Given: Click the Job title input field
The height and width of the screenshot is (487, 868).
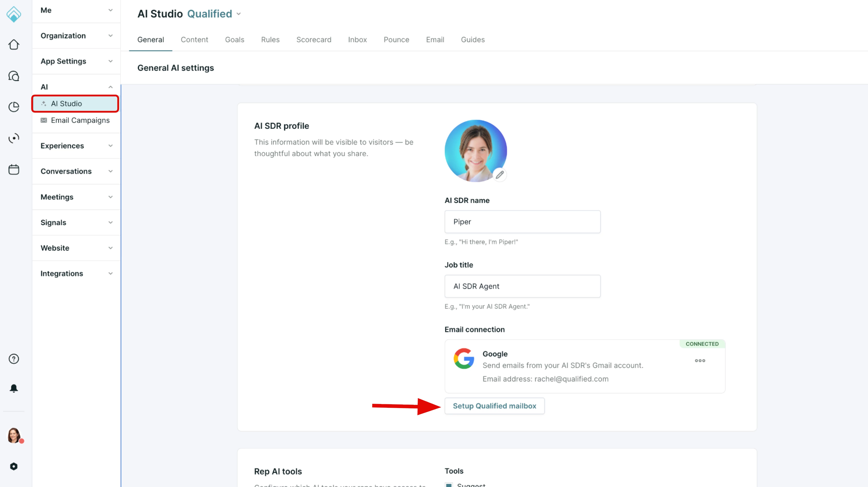Looking at the screenshot, I should point(522,286).
